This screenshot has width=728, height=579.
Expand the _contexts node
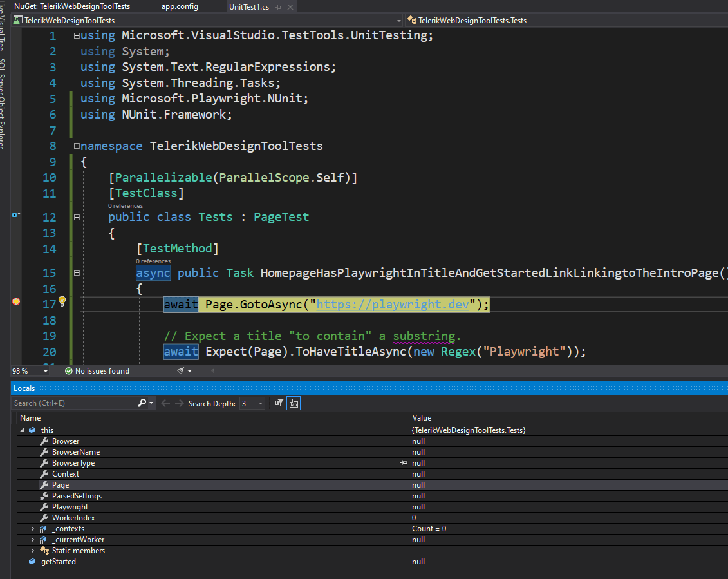tap(32, 529)
